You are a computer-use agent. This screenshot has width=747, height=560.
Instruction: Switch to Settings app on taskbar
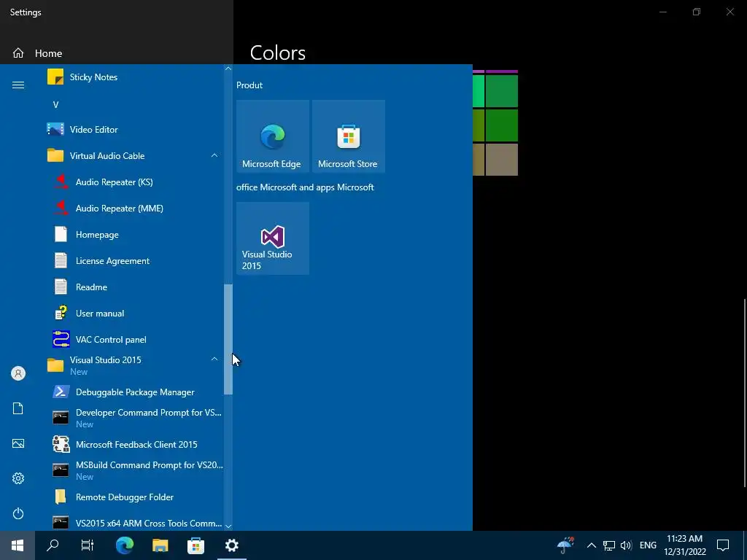(x=232, y=545)
